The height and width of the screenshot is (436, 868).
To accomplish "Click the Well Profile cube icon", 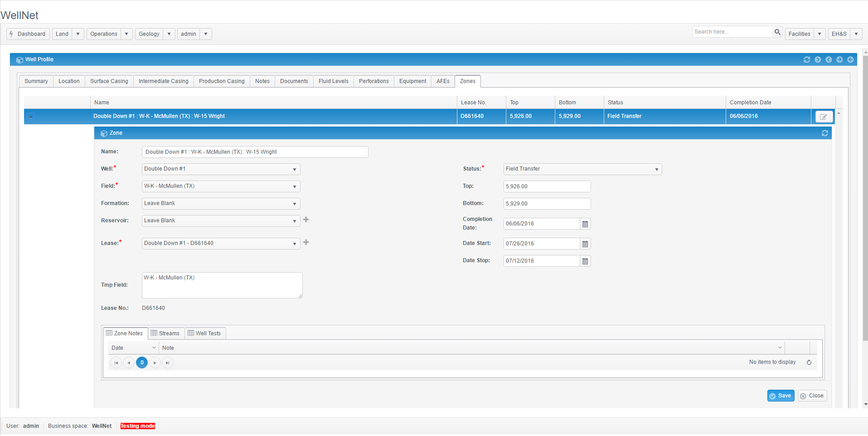I will click(19, 60).
